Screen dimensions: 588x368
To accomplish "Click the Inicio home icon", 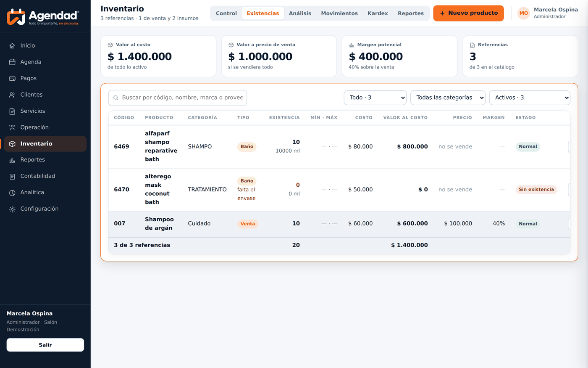I will tap(12, 46).
